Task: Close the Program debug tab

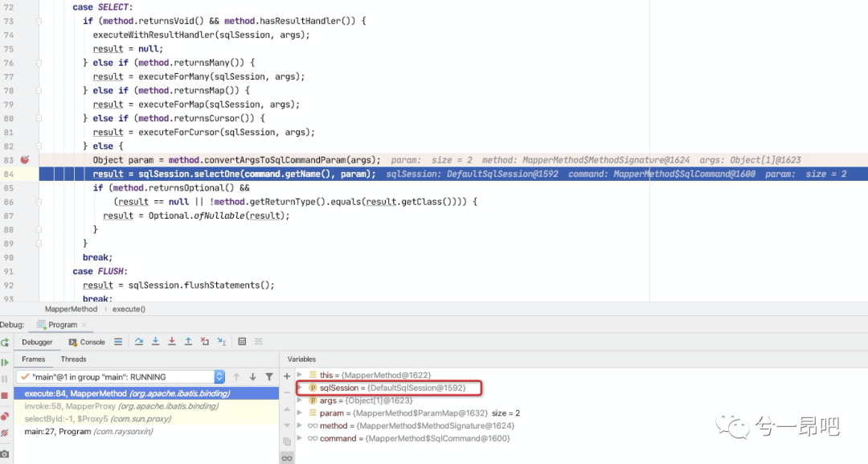Action: click(84, 325)
